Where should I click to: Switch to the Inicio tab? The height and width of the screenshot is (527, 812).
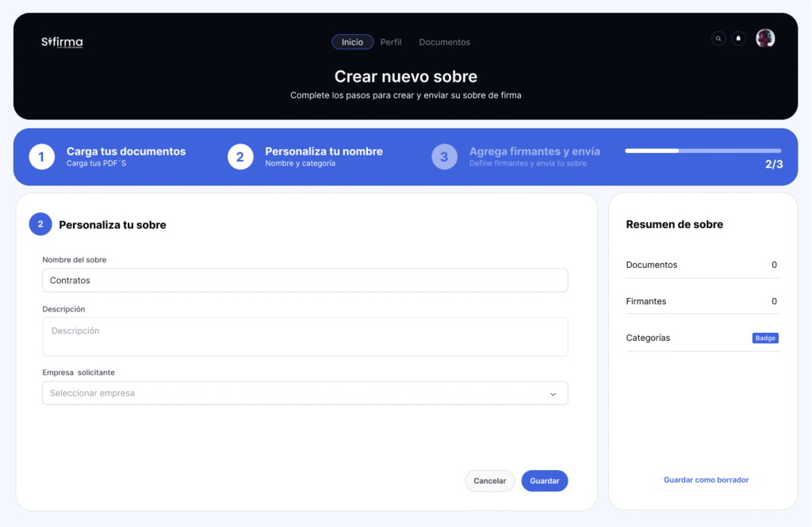click(352, 42)
